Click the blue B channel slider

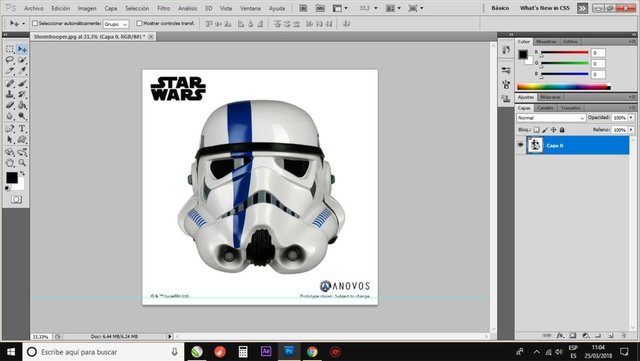564,74
